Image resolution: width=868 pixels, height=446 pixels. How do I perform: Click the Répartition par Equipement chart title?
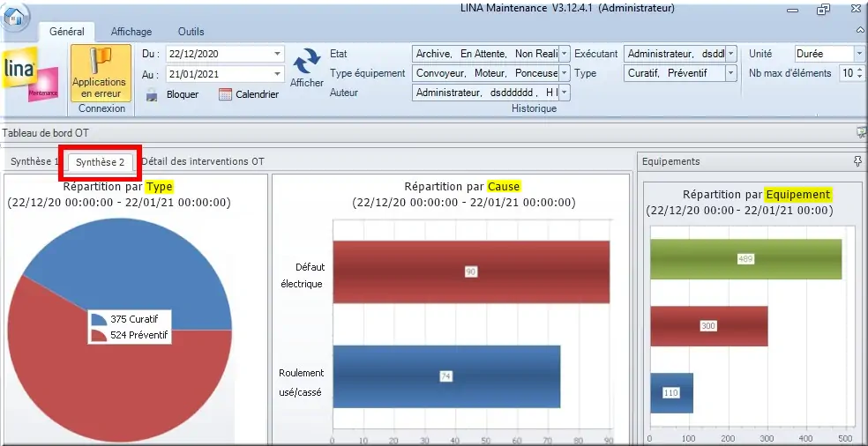pos(757,194)
